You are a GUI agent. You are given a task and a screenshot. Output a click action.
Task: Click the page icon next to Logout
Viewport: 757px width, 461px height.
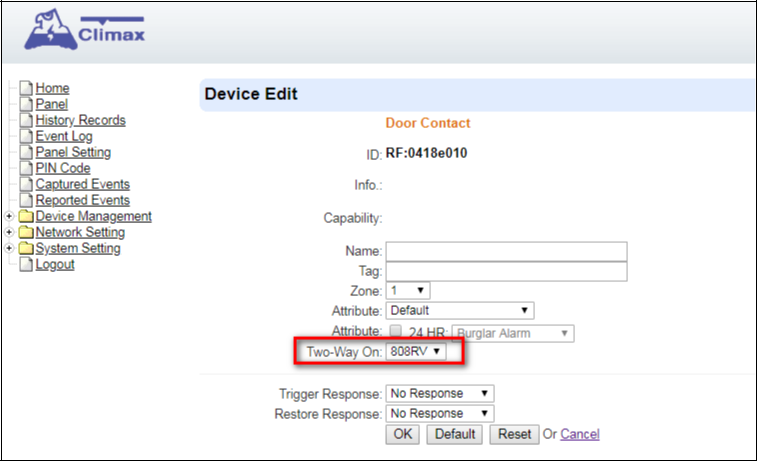(x=26, y=264)
